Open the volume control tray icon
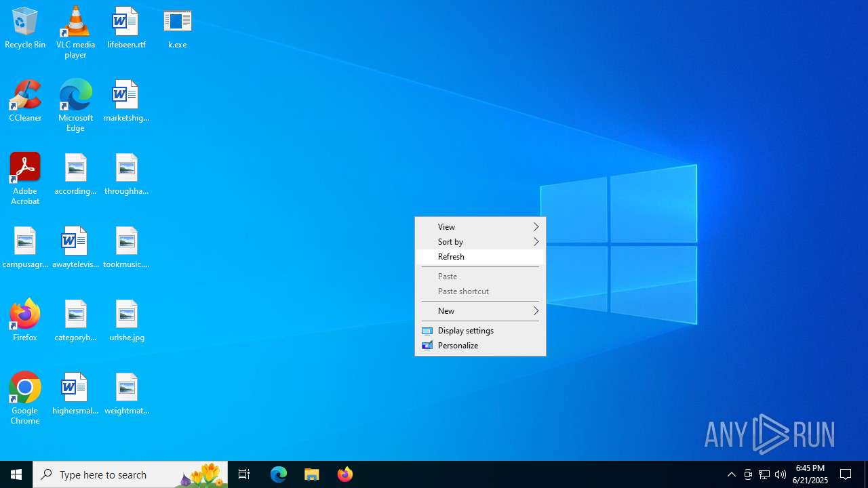The height and width of the screenshot is (488, 868). click(x=781, y=474)
